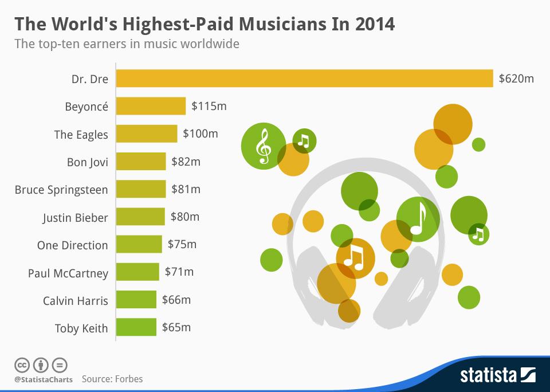
Task: Click the no-derivatives equals sign icon
Action: 60,364
